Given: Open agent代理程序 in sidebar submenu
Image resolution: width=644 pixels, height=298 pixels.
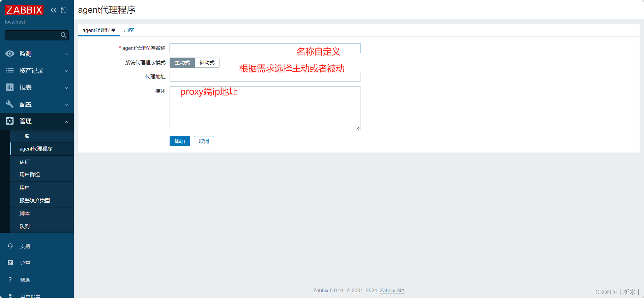Looking at the screenshot, I should [x=42, y=149].
